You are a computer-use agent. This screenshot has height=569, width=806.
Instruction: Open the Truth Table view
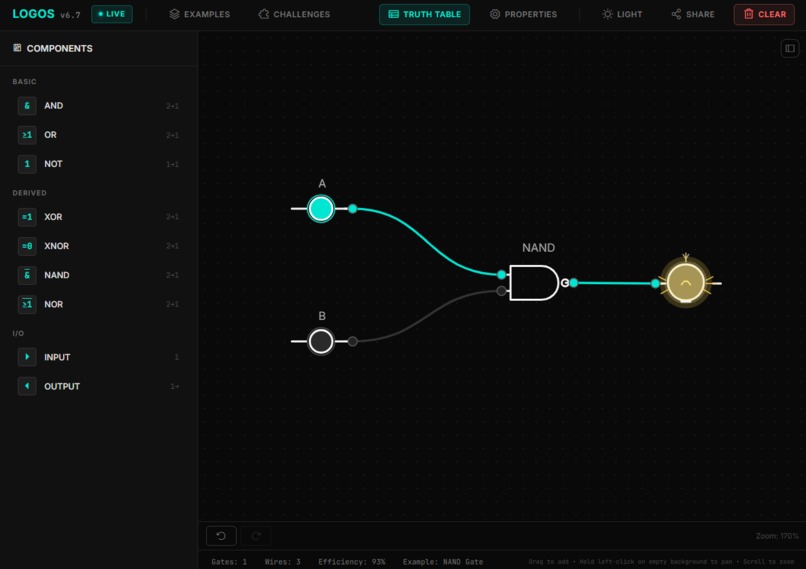(424, 14)
